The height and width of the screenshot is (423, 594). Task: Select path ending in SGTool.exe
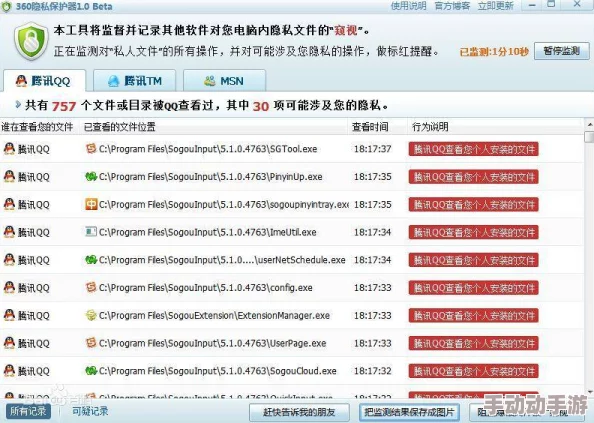coord(208,149)
